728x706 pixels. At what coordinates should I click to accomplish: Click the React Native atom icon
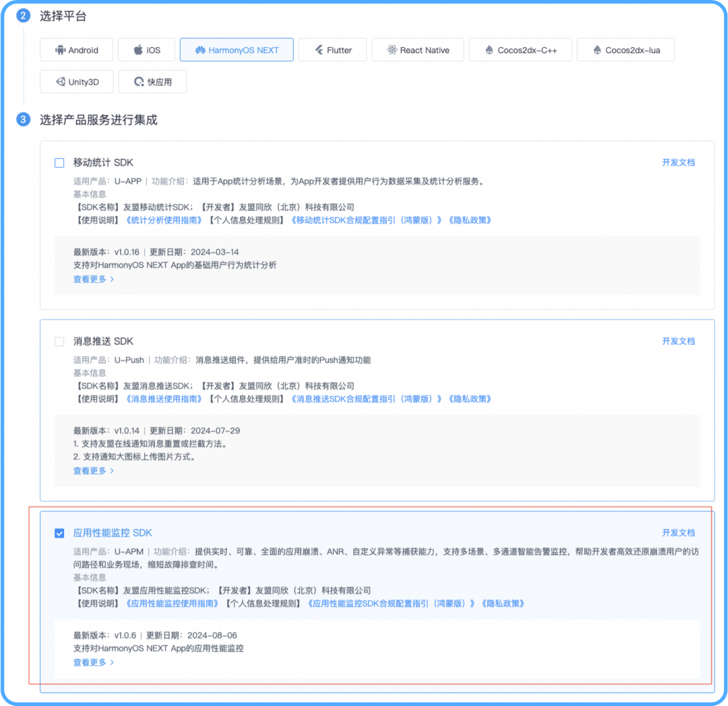coord(392,50)
